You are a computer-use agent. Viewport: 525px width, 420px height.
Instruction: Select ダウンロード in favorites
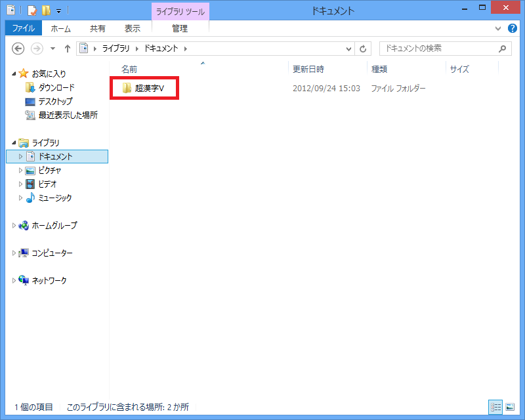(x=56, y=88)
